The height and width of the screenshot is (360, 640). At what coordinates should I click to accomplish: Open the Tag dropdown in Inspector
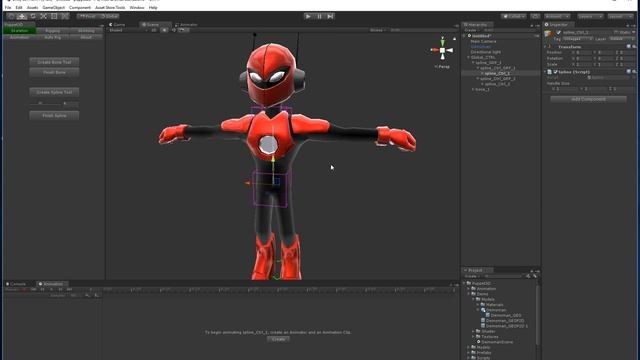[x=577, y=39]
